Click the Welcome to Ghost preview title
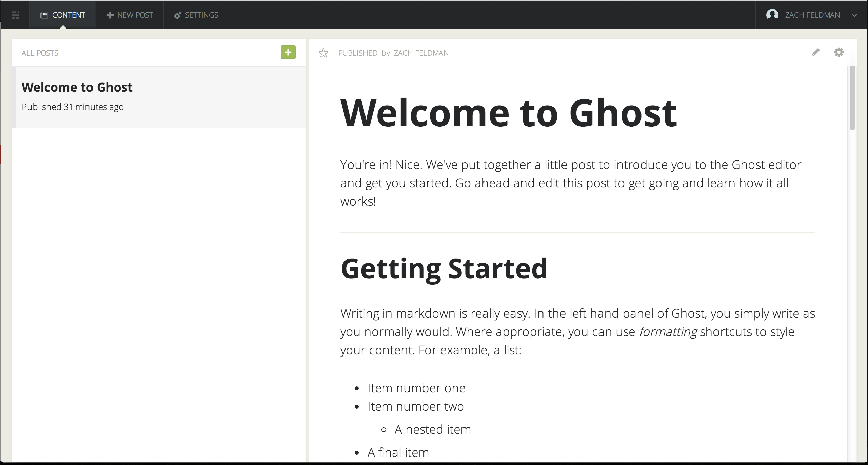This screenshot has width=868, height=465. [x=509, y=113]
